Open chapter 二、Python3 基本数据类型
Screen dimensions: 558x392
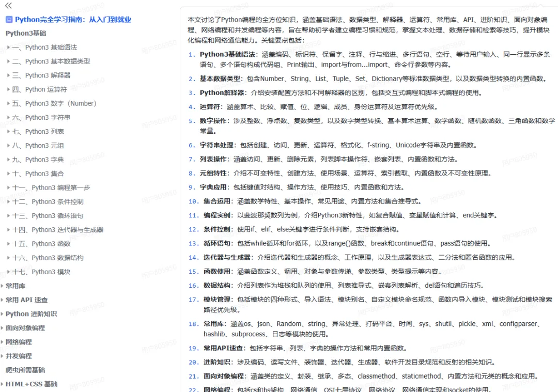click(x=51, y=61)
